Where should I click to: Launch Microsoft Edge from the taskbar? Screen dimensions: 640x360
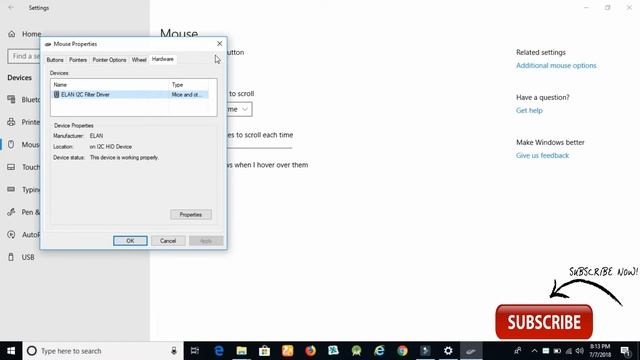[x=219, y=351]
